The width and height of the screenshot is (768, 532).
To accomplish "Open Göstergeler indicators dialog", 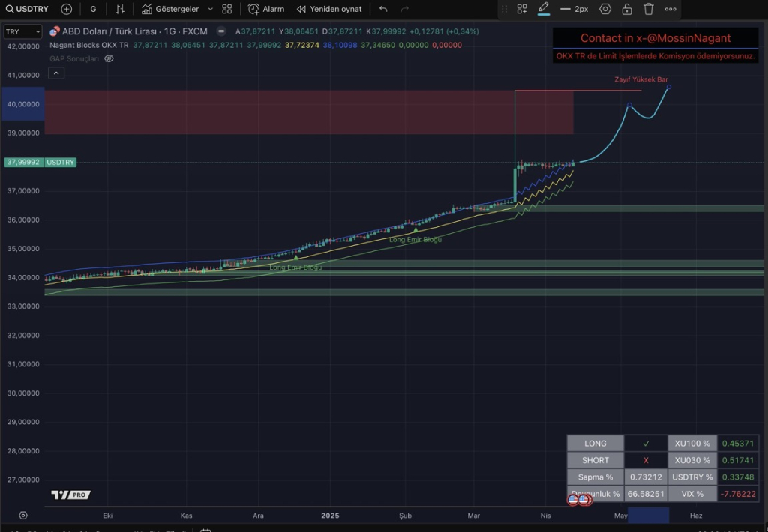I will [170, 9].
